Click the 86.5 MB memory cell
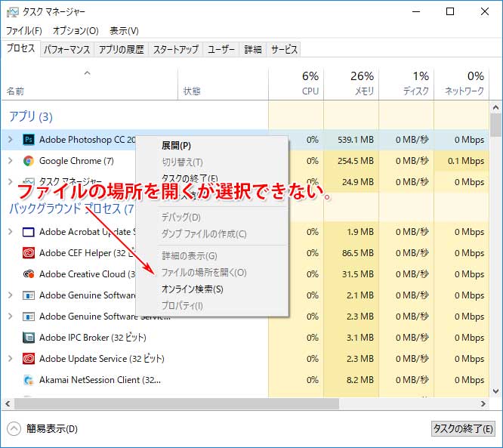The image size is (503, 448). click(351, 253)
